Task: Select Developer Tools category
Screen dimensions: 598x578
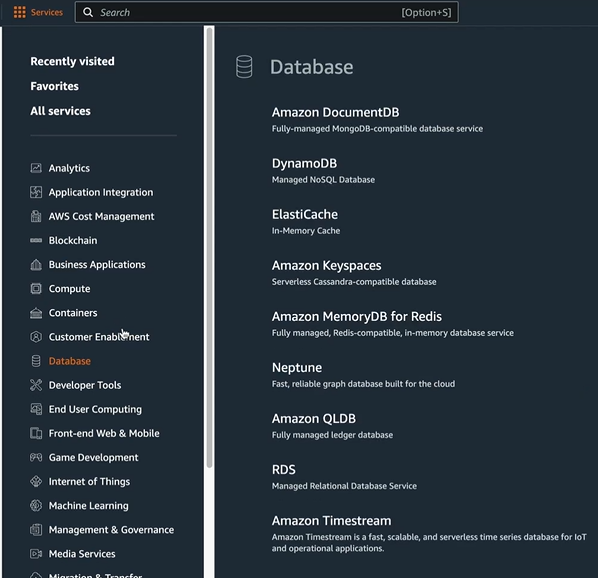Action: [x=85, y=385]
